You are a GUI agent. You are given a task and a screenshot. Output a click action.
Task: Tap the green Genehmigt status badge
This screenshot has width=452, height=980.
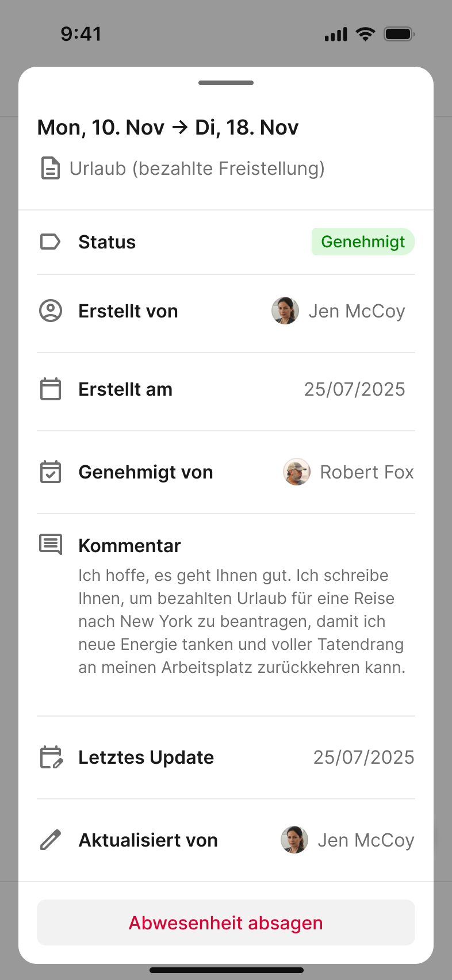[x=363, y=242]
